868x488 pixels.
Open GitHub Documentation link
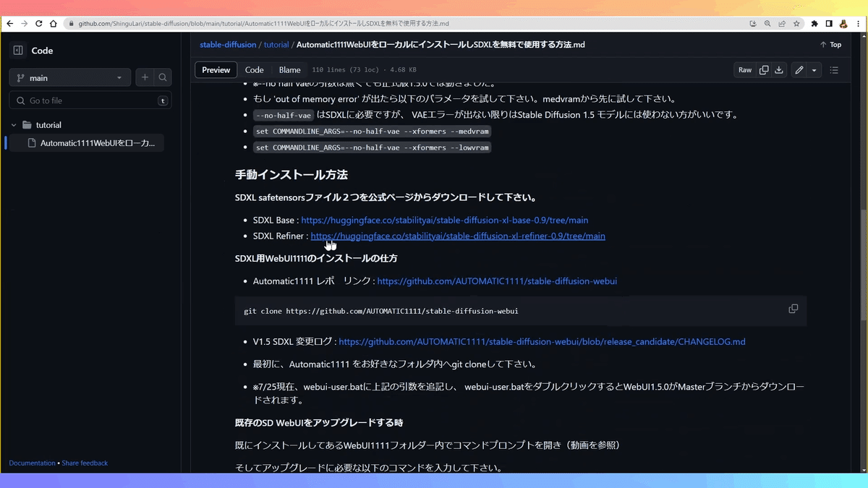pos(32,463)
